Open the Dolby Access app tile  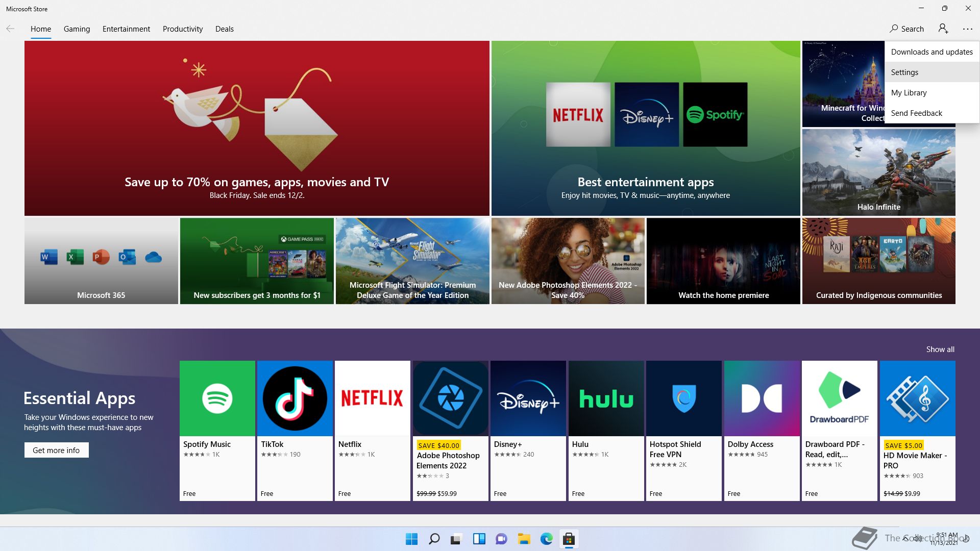click(762, 431)
